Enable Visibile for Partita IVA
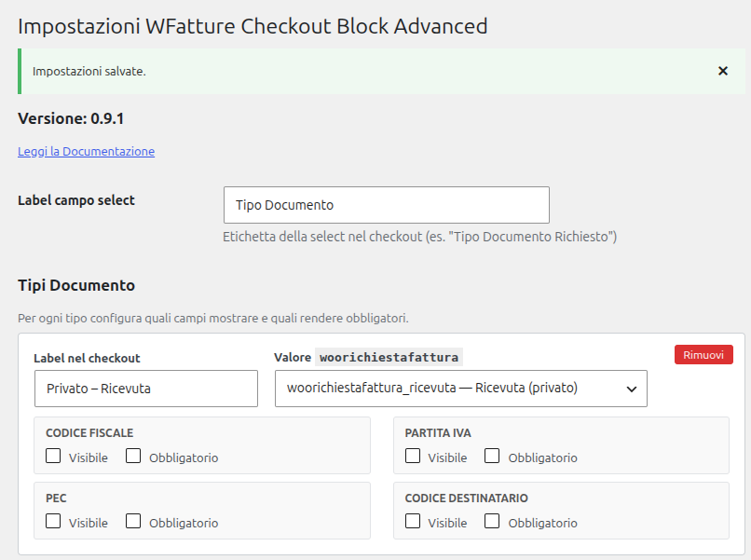 click(413, 456)
